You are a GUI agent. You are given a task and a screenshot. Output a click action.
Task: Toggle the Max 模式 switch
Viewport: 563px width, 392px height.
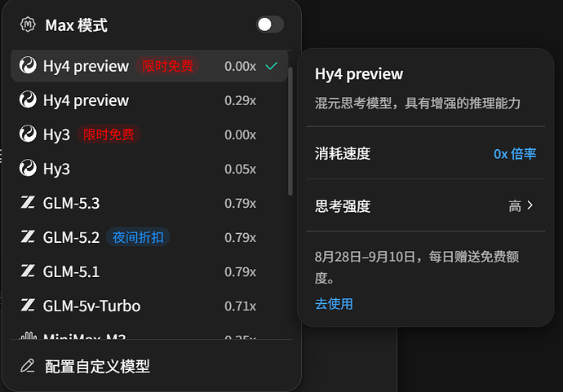270,24
